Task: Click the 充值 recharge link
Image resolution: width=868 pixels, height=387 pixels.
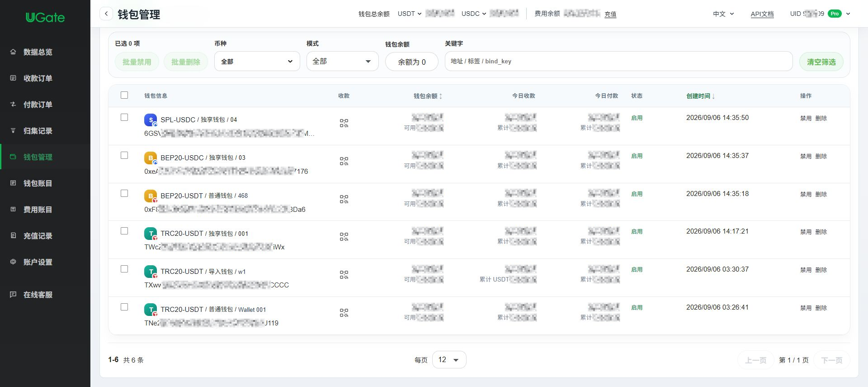Action: [x=610, y=14]
